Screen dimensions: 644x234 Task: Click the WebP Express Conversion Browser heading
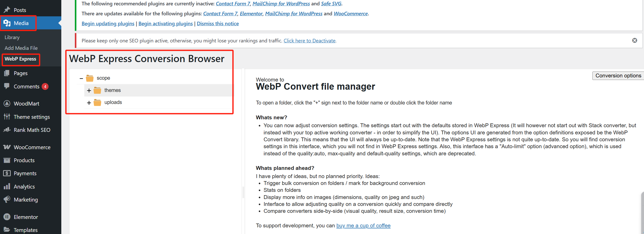click(147, 59)
